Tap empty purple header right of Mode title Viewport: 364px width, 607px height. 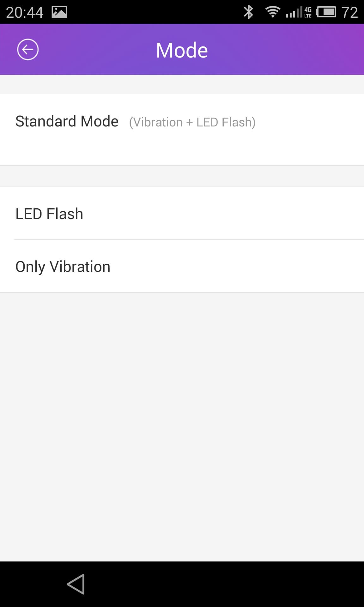click(x=284, y=50)
